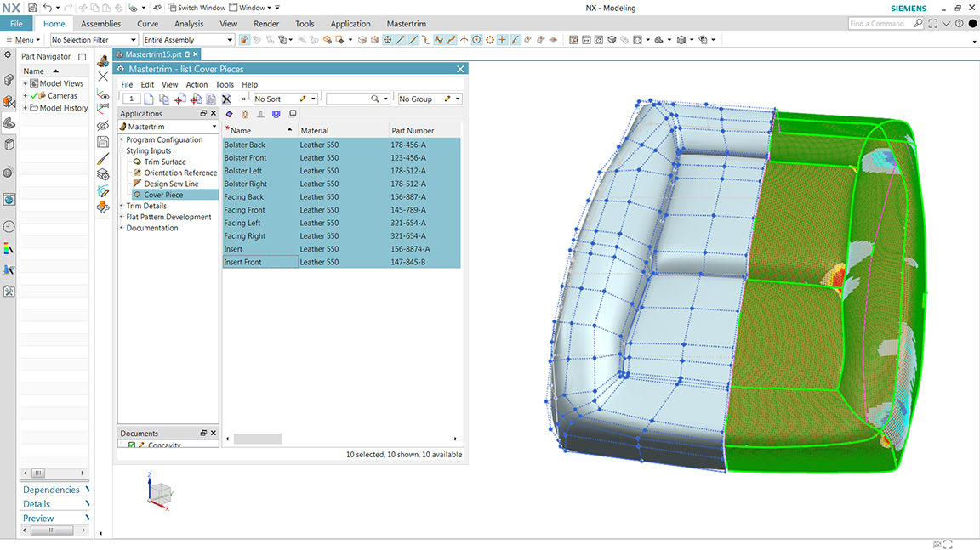980x550 pixels.
Task: Click the Save icon in the title bar
Action: [x=32, y=8]
